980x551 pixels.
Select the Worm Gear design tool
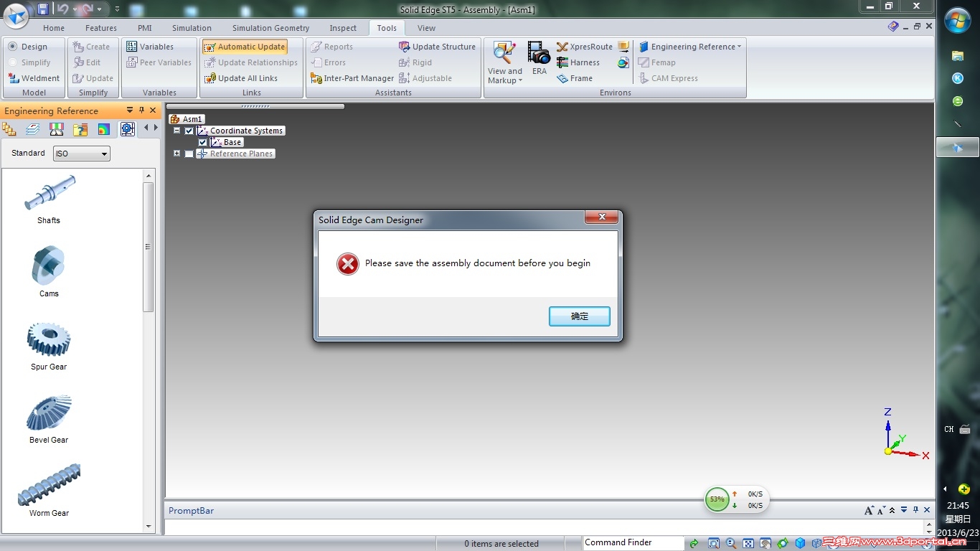[49, 491]
